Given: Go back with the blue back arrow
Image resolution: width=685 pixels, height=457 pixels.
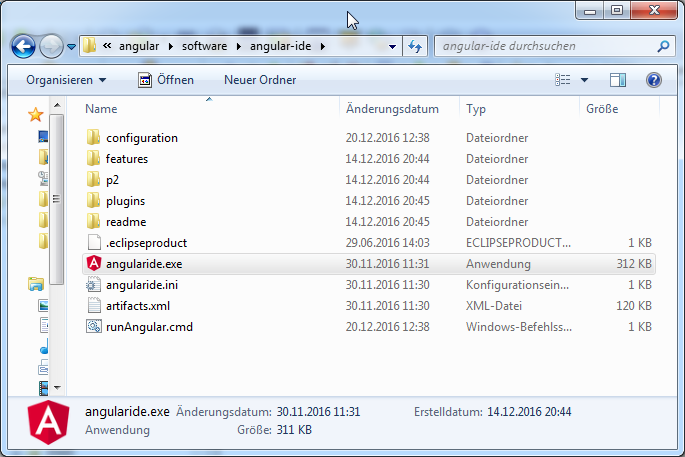Looking at the screenshot, I should (x=23, y=46).
